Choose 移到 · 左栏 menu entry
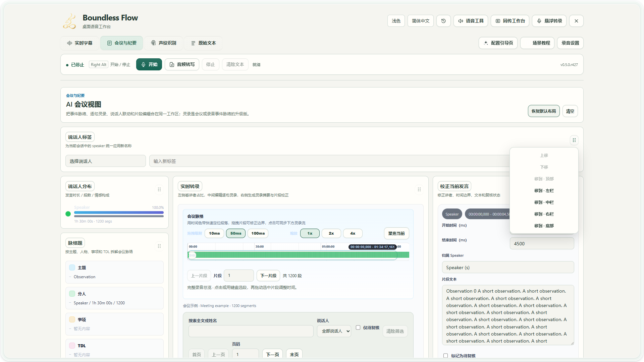The image size is (644, 362). tap(544, 191)
